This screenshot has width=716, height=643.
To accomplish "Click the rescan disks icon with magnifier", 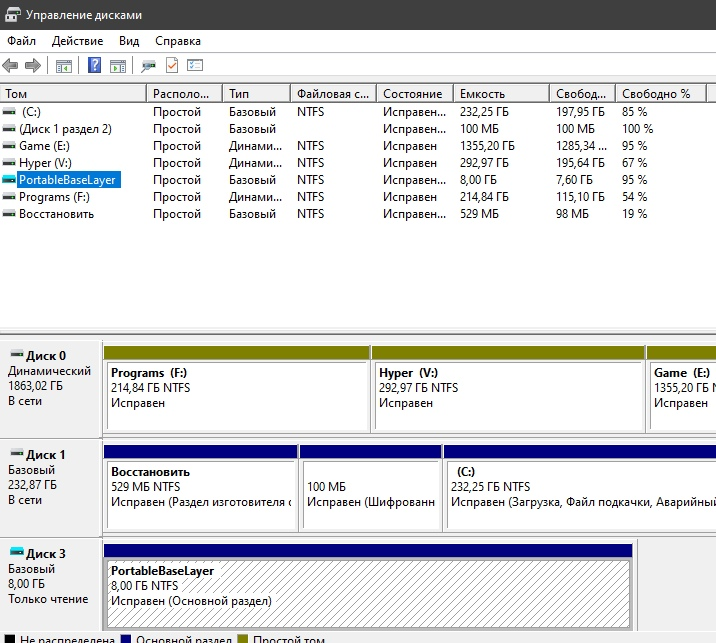I will point(148,66).
